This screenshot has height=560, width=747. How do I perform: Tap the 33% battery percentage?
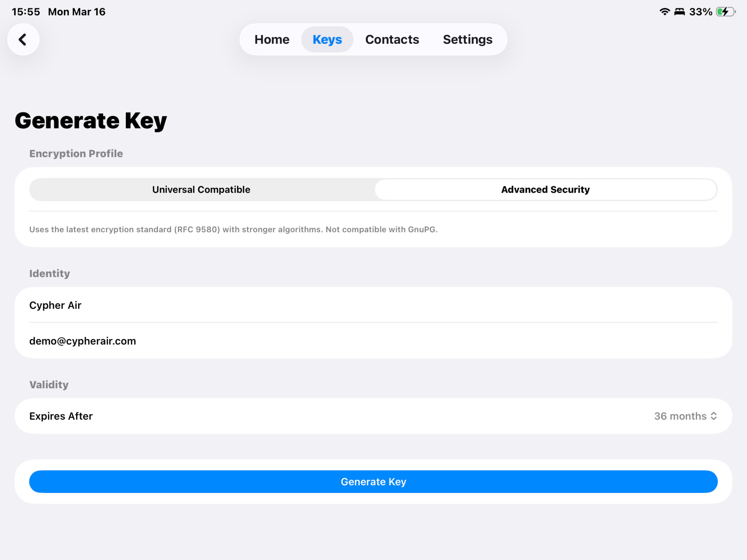701,12
